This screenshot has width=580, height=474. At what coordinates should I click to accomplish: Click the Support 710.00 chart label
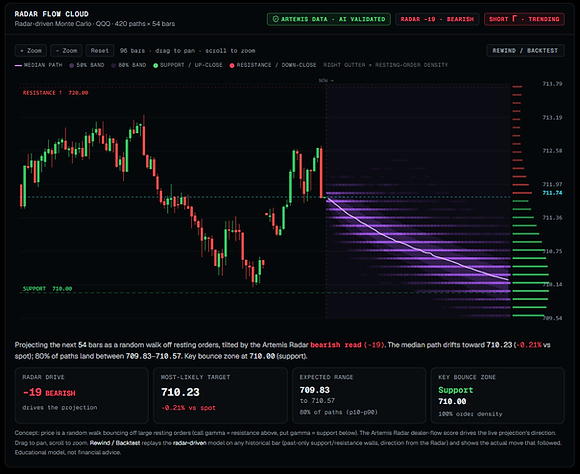47,288
